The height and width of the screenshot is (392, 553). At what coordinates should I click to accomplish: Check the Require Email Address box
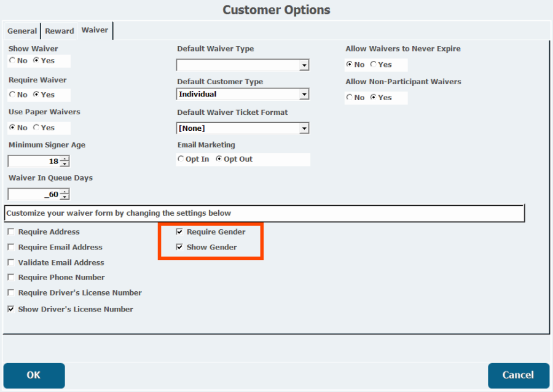(11, 247)
